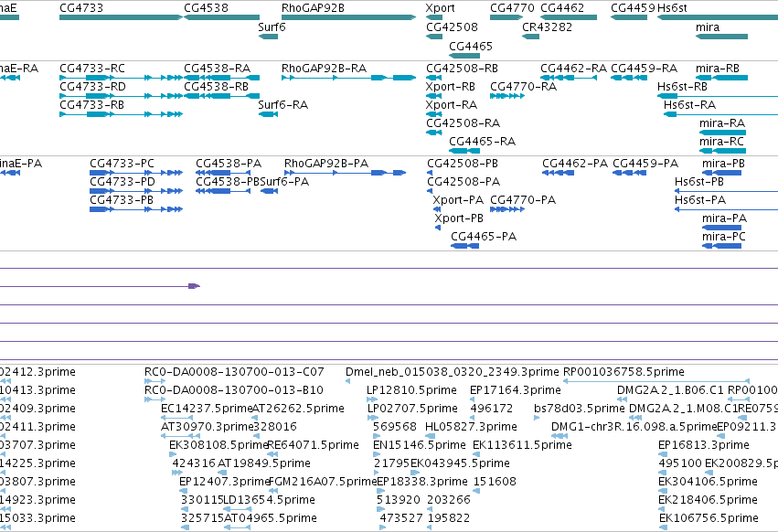
Task: Select the RhoGAP92B gene label
Action: click(x=313, y=8)
